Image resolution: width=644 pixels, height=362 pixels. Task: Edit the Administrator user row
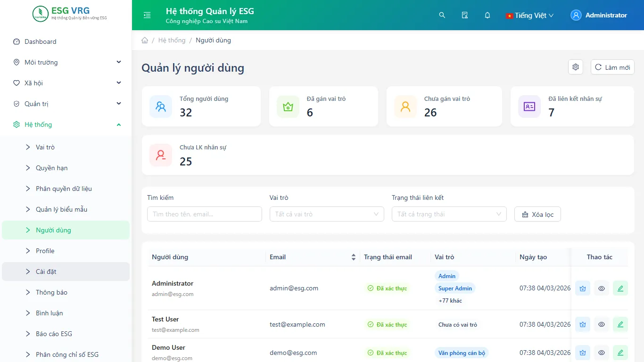tap(620, 288)
